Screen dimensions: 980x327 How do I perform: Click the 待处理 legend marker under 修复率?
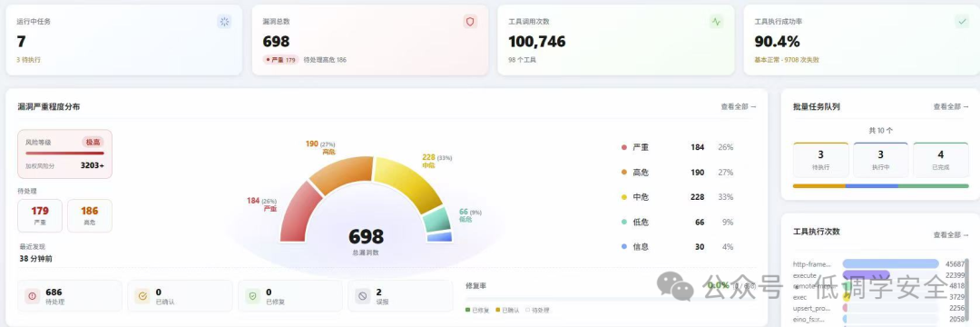(x=527, y=310)
